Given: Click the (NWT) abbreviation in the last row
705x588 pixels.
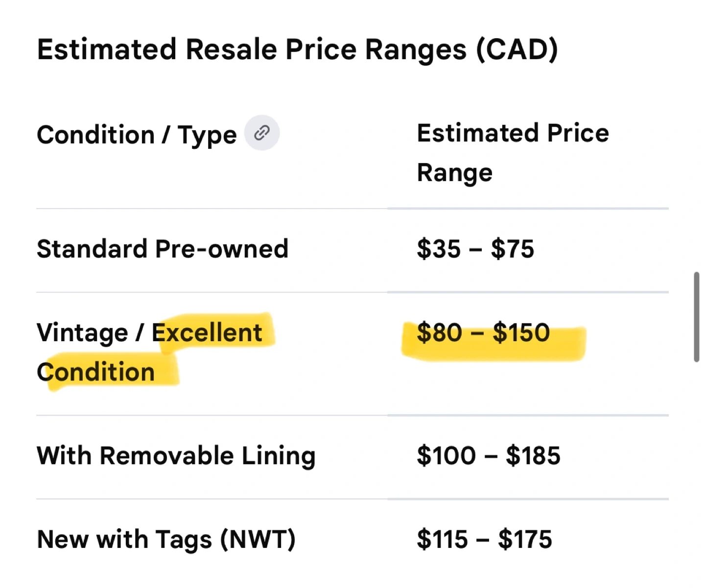Looking at the screenshot, I should (x=258, y=540).
